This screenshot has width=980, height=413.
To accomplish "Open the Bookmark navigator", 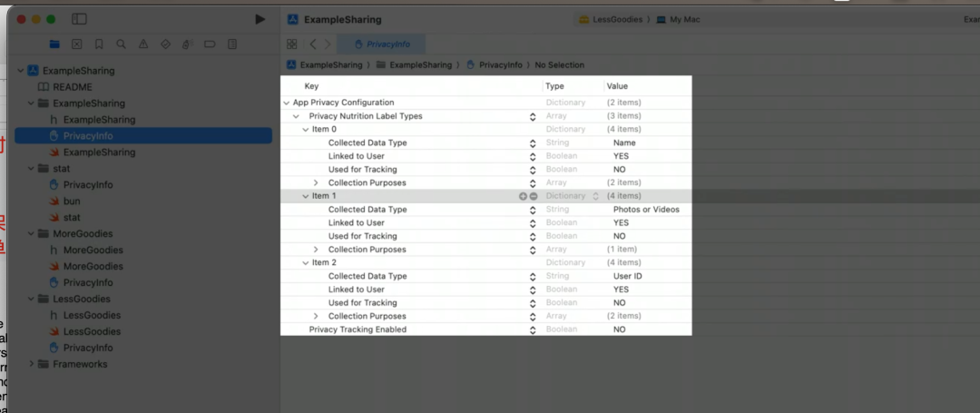I will pyautogui.click(x=99, y=44).
